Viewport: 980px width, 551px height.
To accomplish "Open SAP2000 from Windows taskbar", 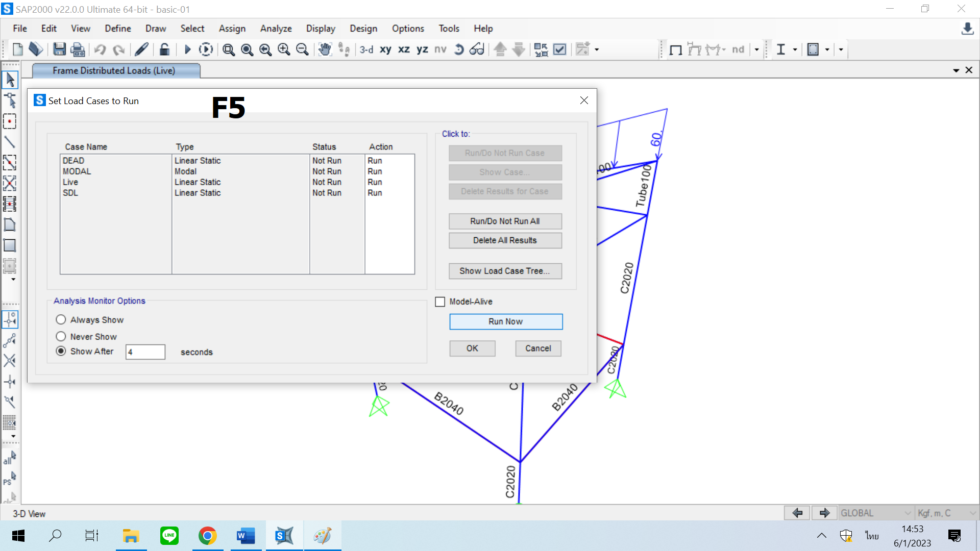I will [284, 536].
